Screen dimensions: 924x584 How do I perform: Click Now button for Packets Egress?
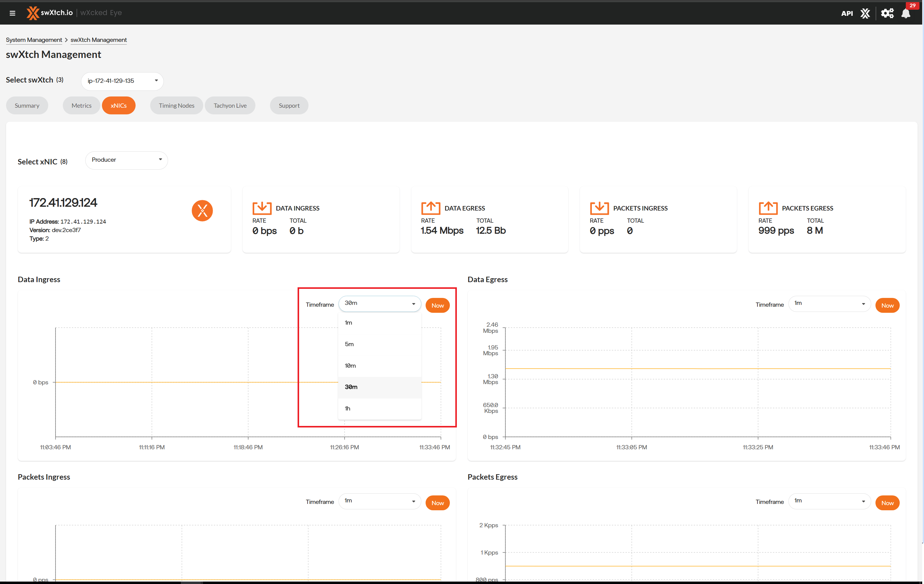click(887, 503)
